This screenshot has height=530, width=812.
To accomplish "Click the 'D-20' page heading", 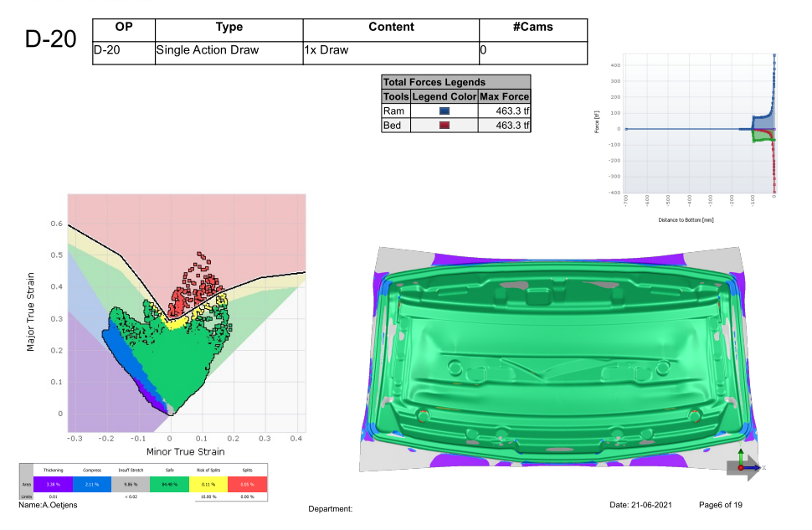I will [51, 39].
